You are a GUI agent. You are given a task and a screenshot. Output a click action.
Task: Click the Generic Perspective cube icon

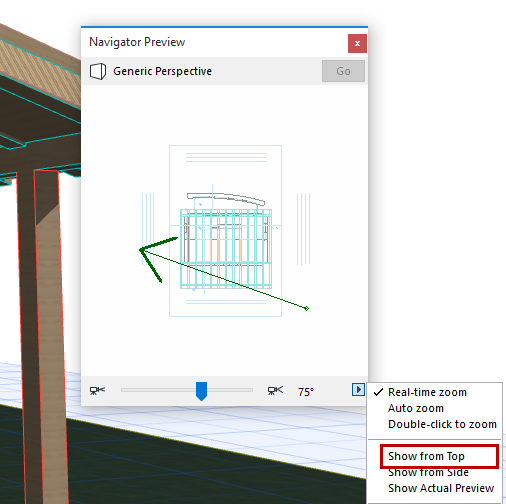click(x=98, y=71)
